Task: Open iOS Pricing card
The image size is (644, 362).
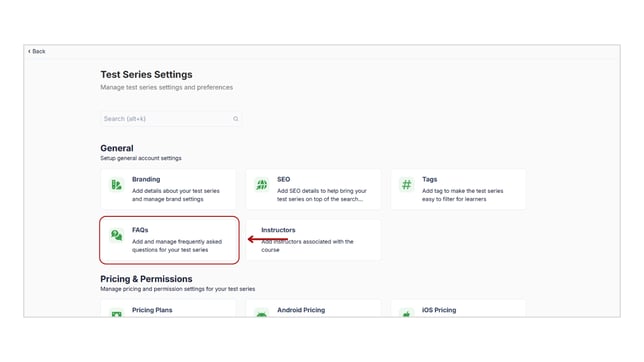Action: coord(458,309)
